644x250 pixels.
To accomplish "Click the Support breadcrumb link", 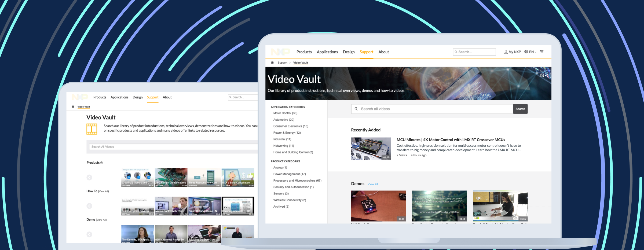I will 283,62.
